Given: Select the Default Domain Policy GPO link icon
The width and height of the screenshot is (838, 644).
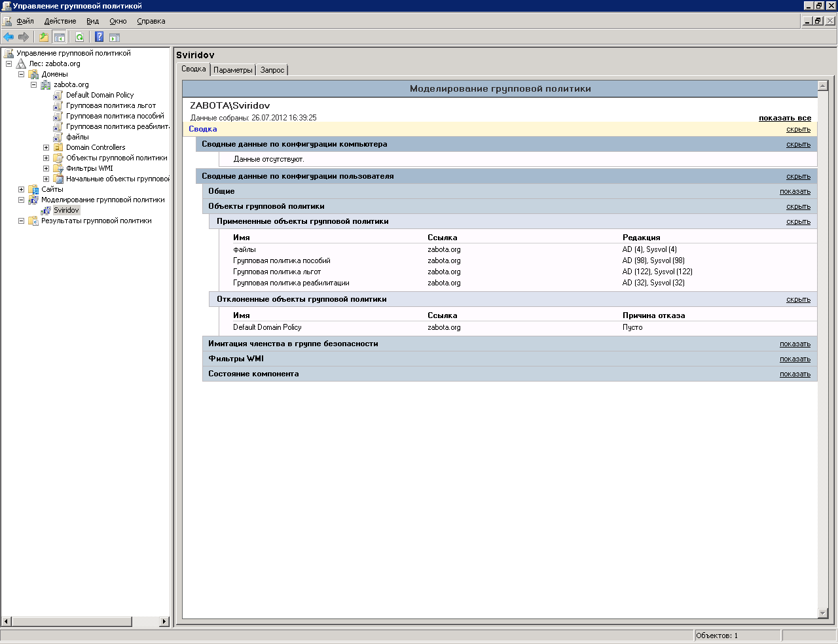Looking at the screenshot, I should coord(58,95).
